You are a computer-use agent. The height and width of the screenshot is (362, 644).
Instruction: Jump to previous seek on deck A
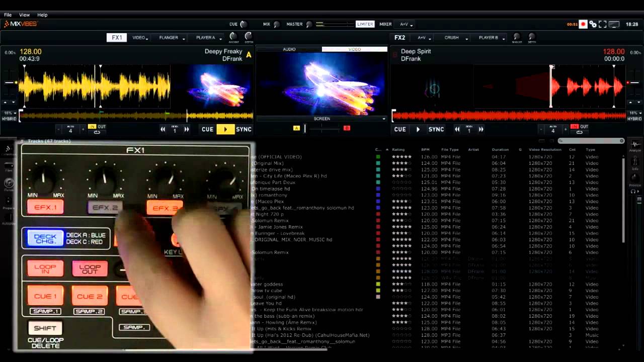point(163,129)
